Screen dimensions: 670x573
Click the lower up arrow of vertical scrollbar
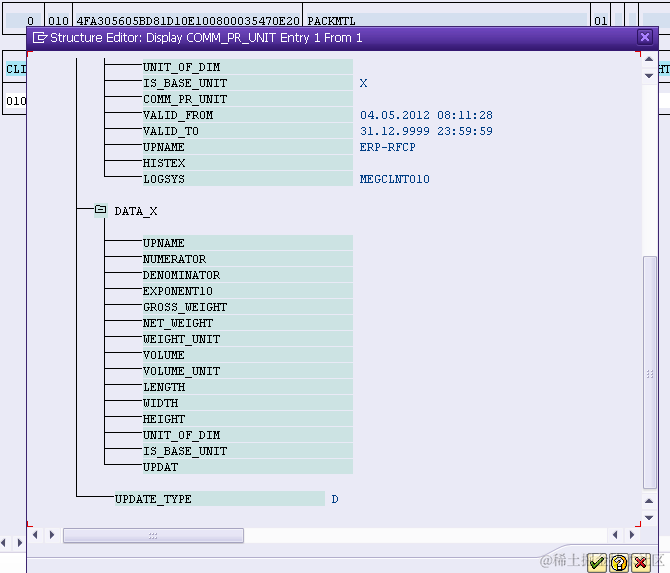(x=649, y=501)
